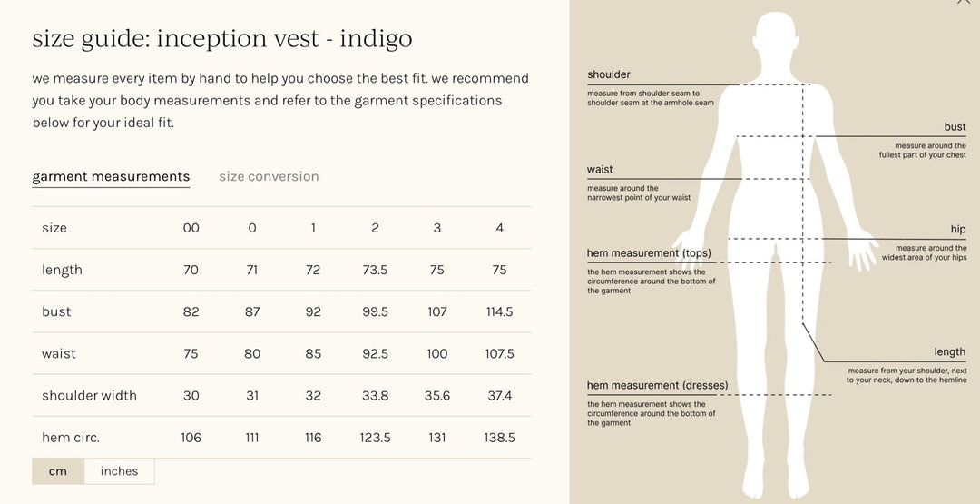Click the hip label on the diagram
Image resolution: width=980 pixels, height=504 pixels.
[x=958, y=230]
